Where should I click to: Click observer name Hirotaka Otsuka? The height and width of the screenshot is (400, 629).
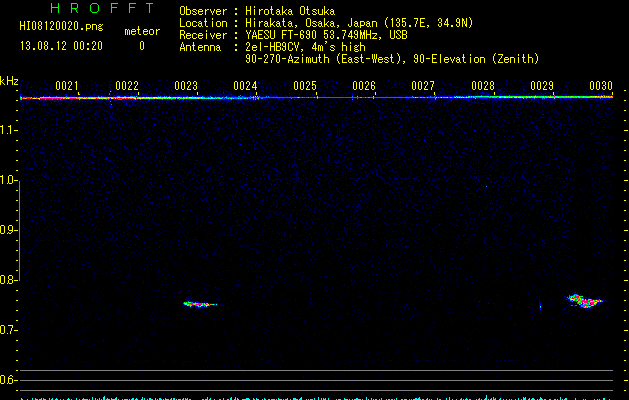pos(290,11)
